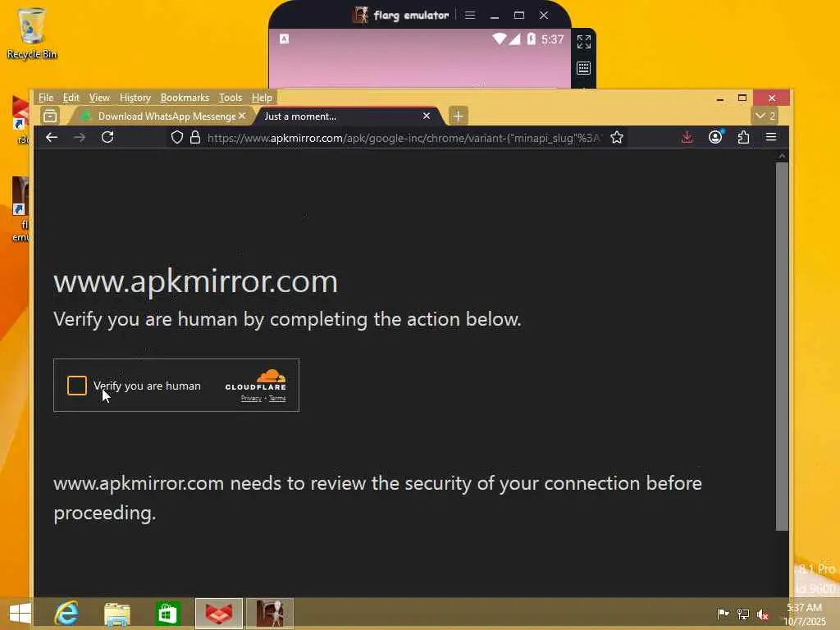Open the account profile icon
The image size is (840, 630).
coord(715,137)
